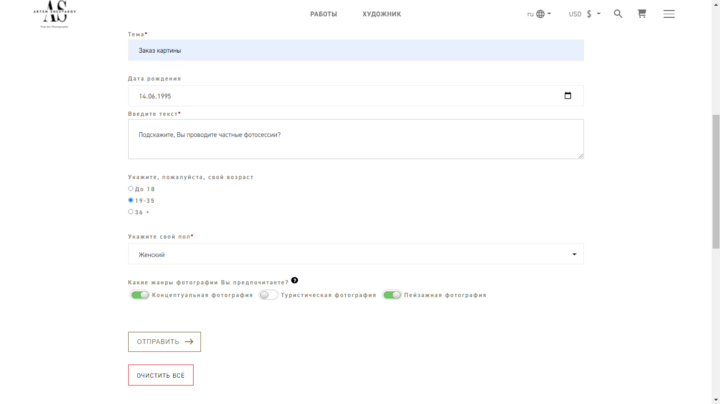Disable the Концептуальная фотография toggle
The height and width of the screenshot is (404, 720).
tap(139, 295)
